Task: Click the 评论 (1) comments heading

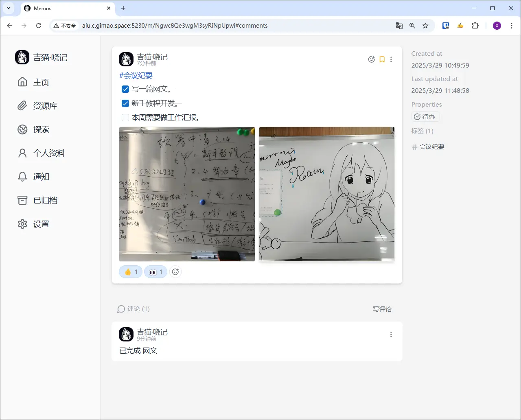Action: (x=134, y=309)
